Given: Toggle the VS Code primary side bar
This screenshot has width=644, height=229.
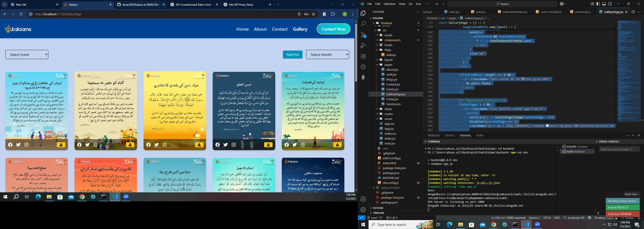Looking at the screenshot, I should tap(598, 4).
